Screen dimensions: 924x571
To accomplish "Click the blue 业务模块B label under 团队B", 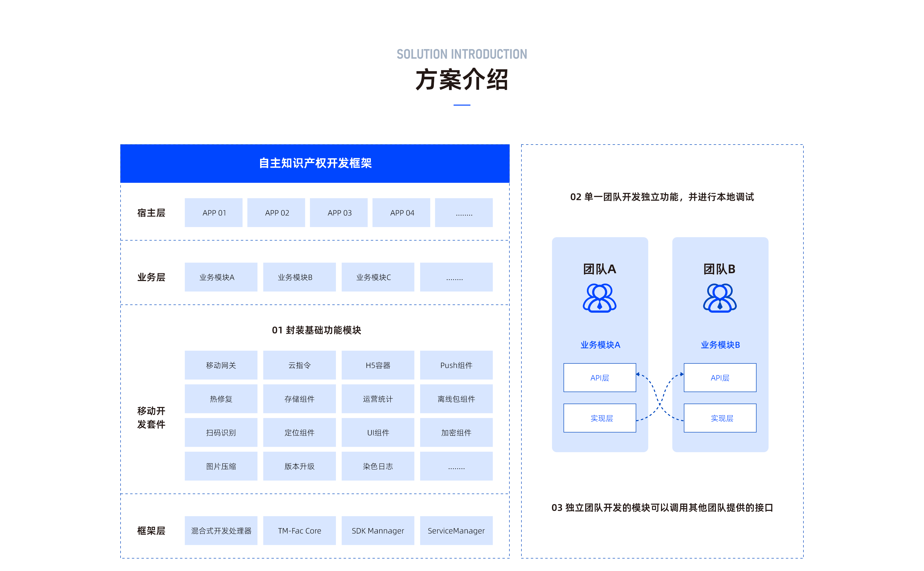I will (x=720, y=345).
